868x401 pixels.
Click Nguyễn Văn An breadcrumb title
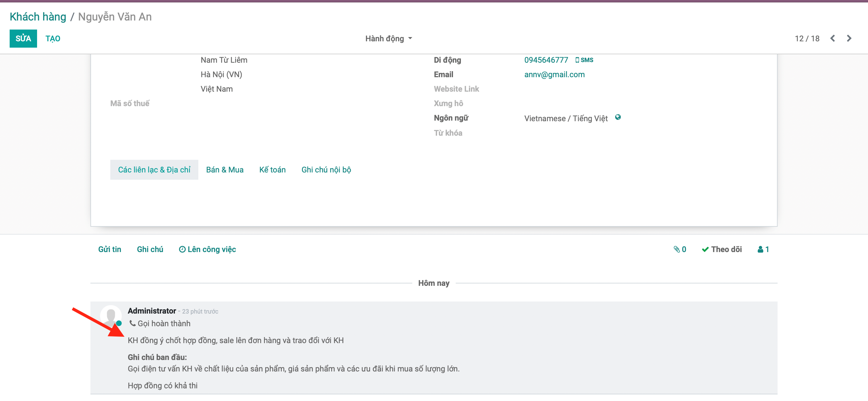(x=115, y=17)
